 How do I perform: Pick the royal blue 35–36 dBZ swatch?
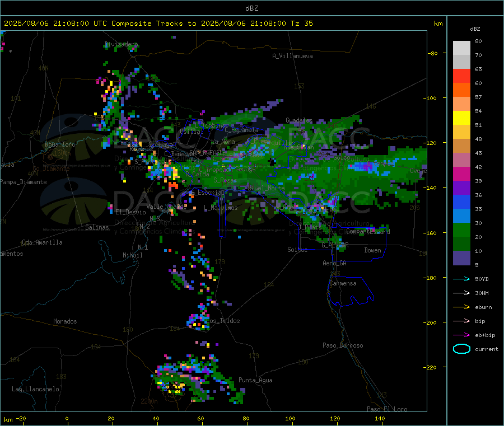point(461,202)
